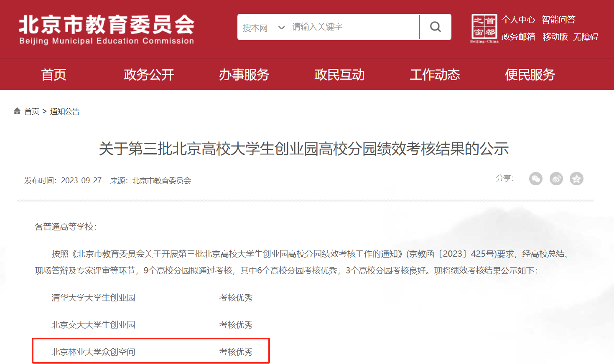Click 考核优秀 beside 北京林业大学众创空间
Image resolution: width=614 pixels, height=364 pixels.
pyautogui.click(x=236, y=352)
